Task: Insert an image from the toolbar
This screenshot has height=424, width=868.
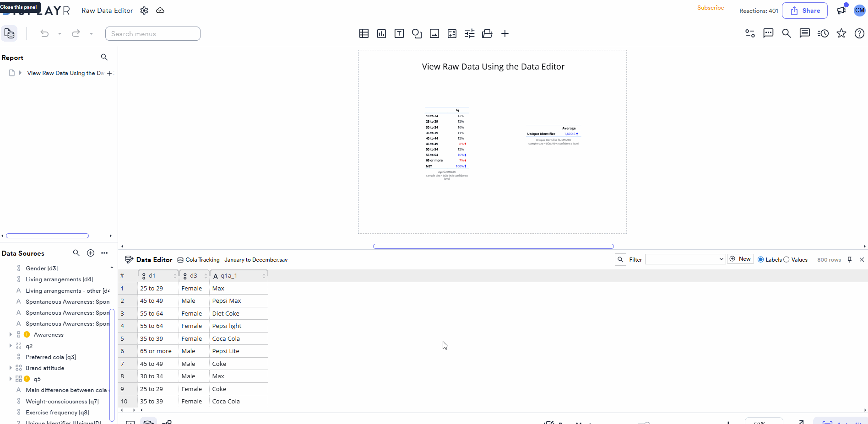Action: point(434,33)
